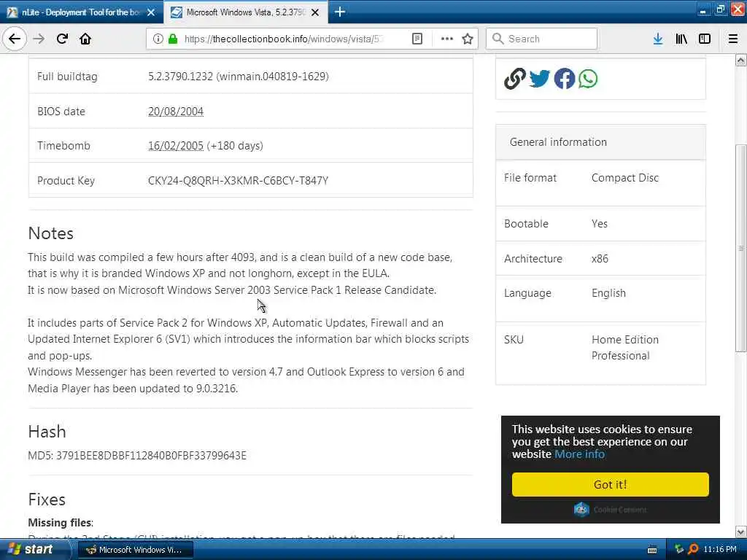Screen dimensions: 747x560
Task: Select the Microsoft Windows Vista 5.2.3790 tab
Action: [245, 12]
